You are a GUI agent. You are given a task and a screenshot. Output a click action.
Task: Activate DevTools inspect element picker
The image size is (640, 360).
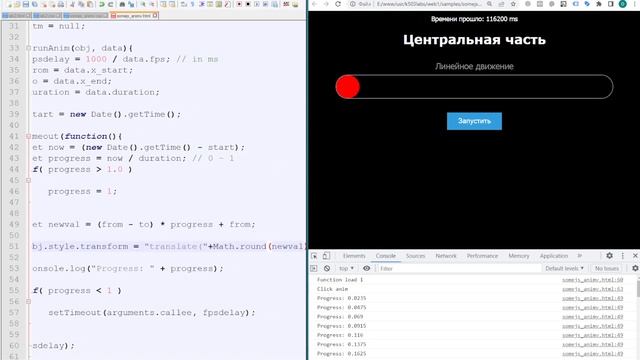[314, 256]
